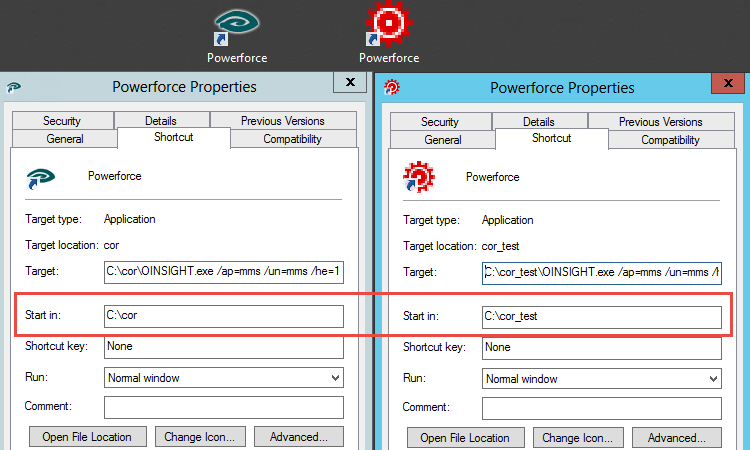Screen dimensions: 750x450
Task: Click Change Icon button in right window
Action: click(578, 438)
